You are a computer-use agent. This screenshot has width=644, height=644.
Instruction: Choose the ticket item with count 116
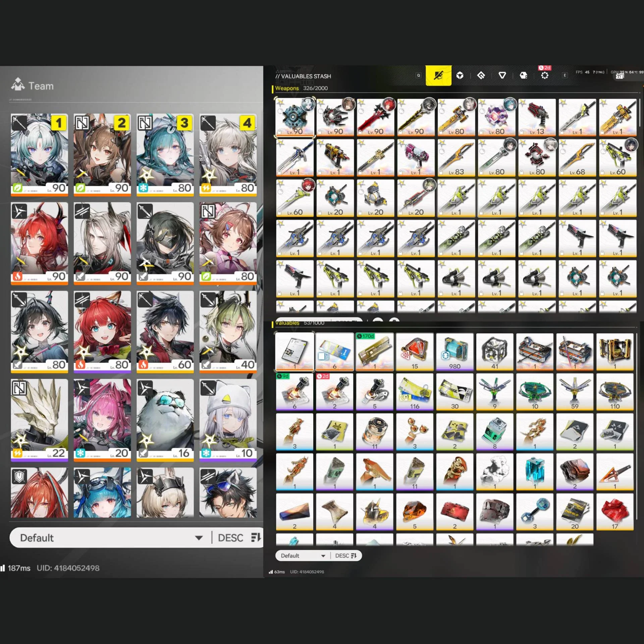point(415,391)
